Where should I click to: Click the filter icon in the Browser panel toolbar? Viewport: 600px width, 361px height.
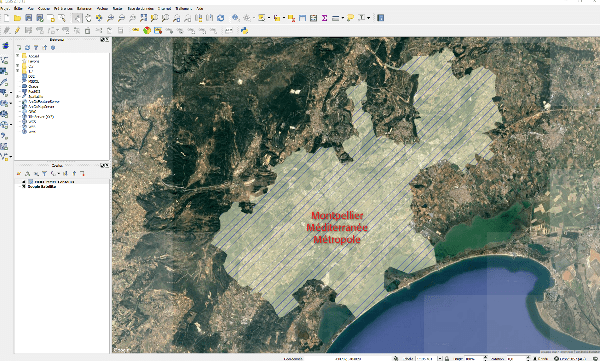(x=36, y=47)
